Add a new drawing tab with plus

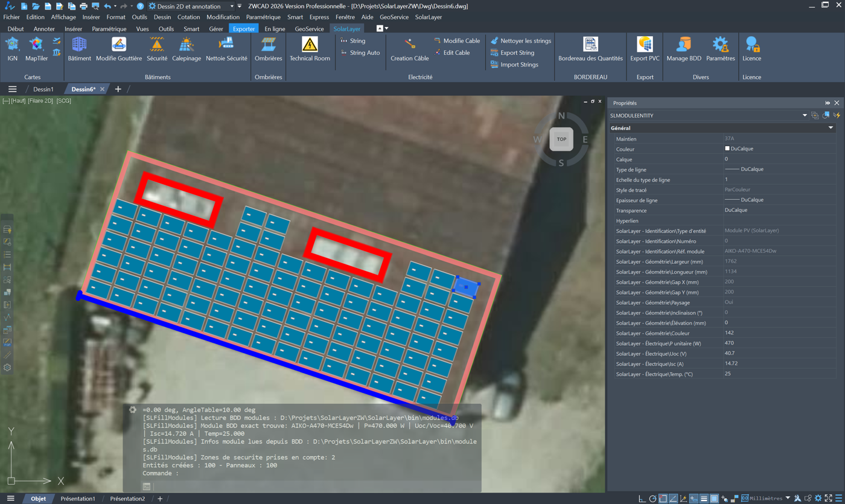[118, 89]
